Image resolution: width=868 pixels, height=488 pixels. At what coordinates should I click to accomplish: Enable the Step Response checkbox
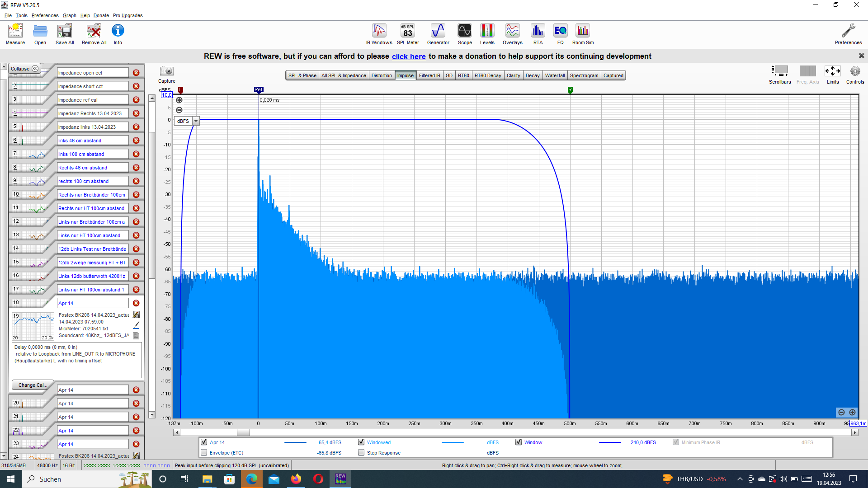[361, 452]
